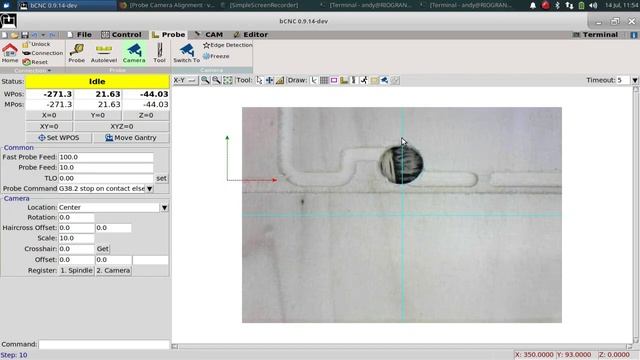Click the Bluetooth tray icon
Screen dimensions: 640x360
pyautogui.click(x=557, y=5)
